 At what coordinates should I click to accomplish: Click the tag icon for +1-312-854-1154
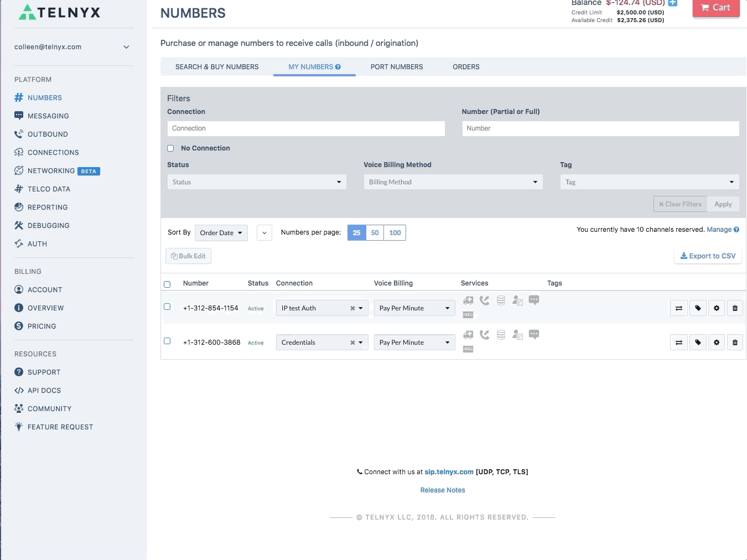pyautogui.click(x=698, y=308)
